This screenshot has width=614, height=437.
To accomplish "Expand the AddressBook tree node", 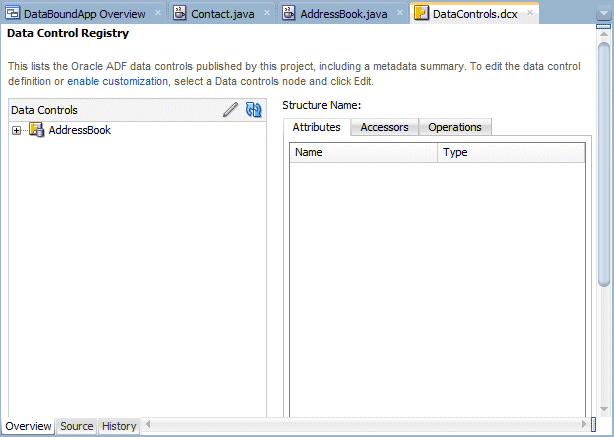I will point(16,130).
